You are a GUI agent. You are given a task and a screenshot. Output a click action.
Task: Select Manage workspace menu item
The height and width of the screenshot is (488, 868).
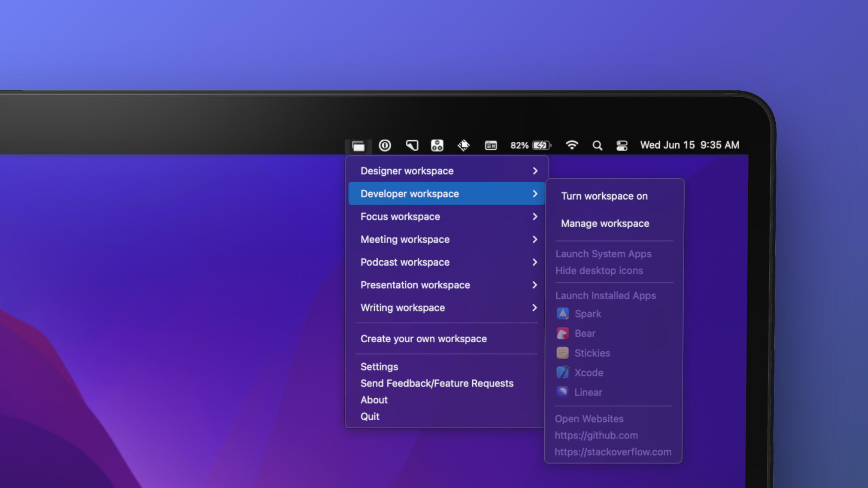click(x=605, y=223)
